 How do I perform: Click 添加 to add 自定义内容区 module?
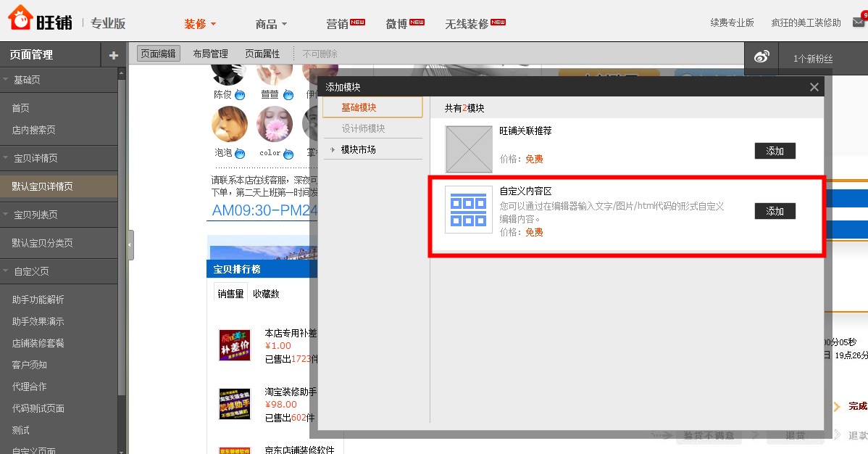[775, 211]
